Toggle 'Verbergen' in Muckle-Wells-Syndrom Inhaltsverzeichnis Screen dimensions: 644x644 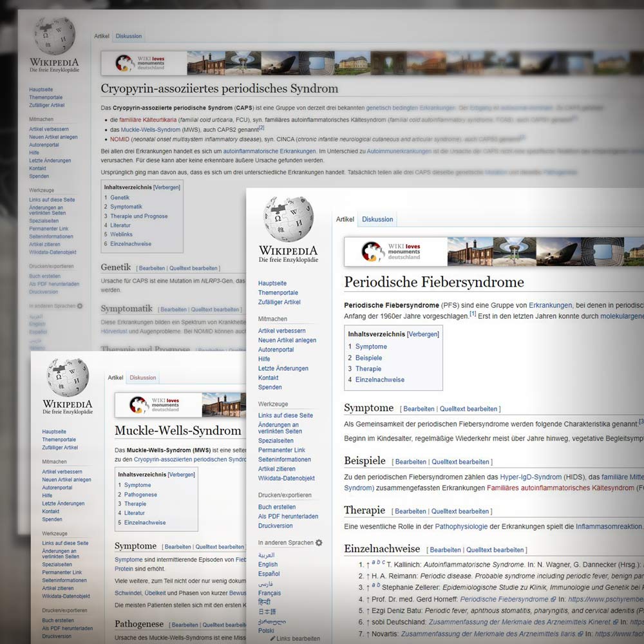coord(181,475)
